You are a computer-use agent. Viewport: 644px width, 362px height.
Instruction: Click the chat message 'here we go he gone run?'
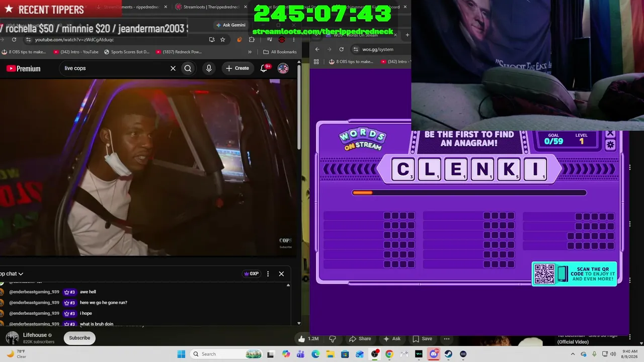tap(104, 303)
